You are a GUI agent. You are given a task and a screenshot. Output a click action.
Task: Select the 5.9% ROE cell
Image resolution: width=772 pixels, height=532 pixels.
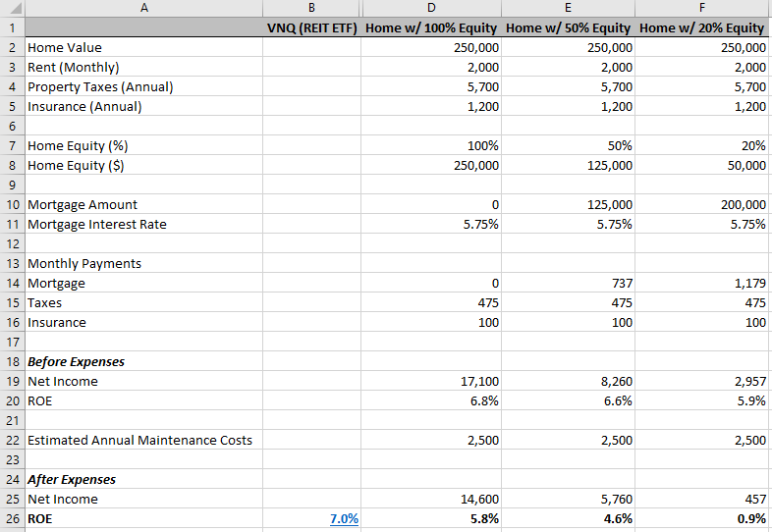click(701, 401)
